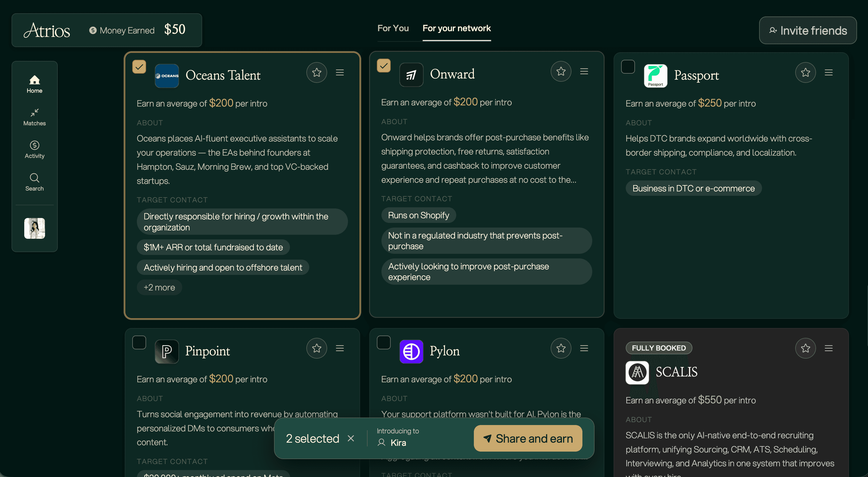Open the Pinpoint card menu

pos(340,348)
